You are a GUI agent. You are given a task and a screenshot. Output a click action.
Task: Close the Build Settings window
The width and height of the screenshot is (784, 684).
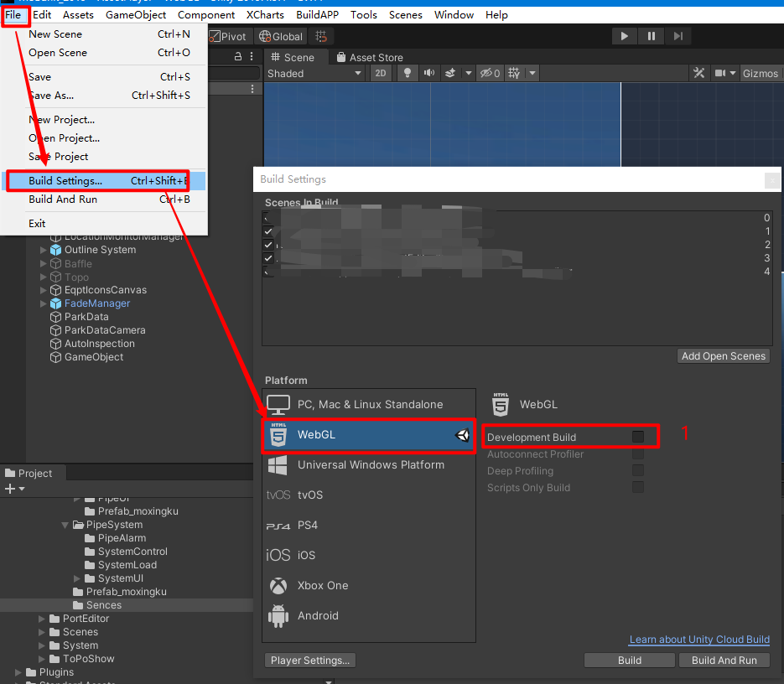click(x=772, y=180)
